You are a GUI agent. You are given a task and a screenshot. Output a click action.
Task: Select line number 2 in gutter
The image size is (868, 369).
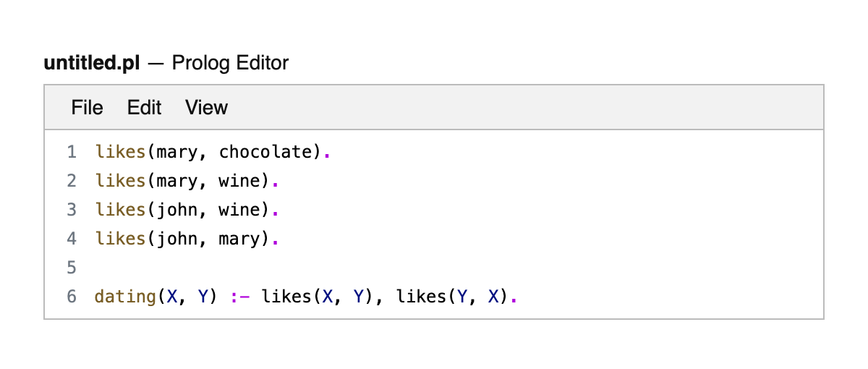(x=71, y=181)
